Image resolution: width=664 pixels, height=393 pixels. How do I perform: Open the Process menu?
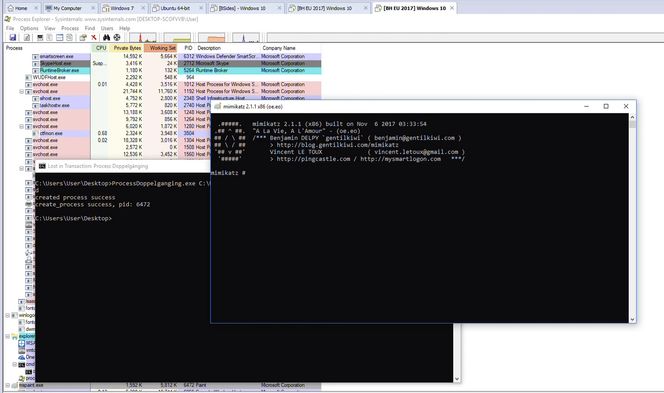[x=70, y=28]
